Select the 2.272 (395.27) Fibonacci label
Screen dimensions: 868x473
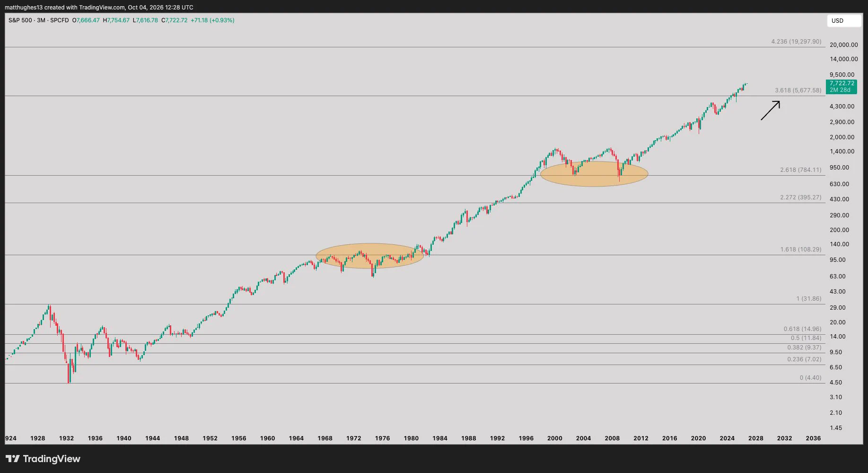(x=801, y=197)
